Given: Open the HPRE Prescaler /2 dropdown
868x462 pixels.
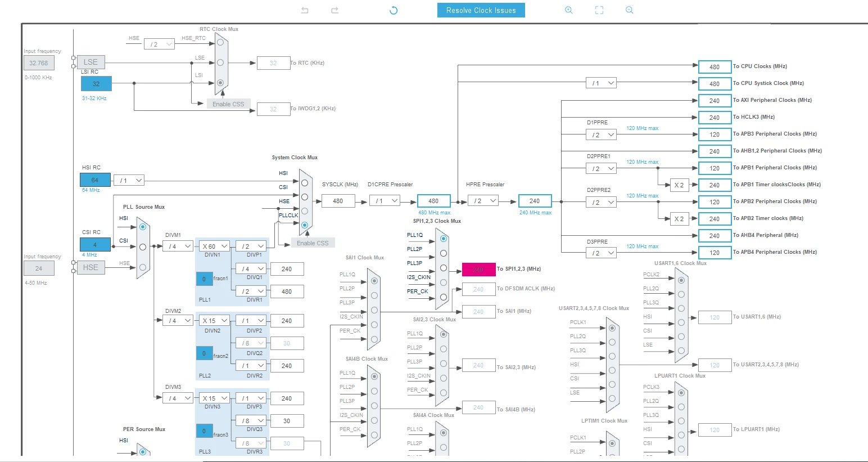Looking at the screenshot, I should click(483, 200).
